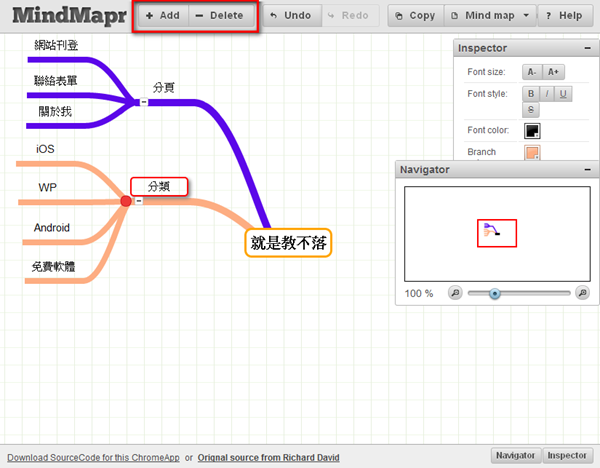Click the zoom in magnifier icon

click(x=582, y=293)
